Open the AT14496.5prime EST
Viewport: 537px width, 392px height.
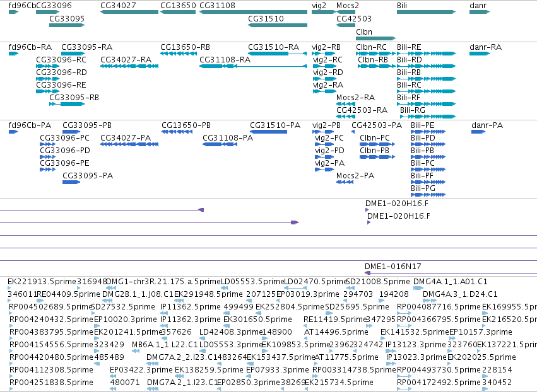(x=306, y=338)
